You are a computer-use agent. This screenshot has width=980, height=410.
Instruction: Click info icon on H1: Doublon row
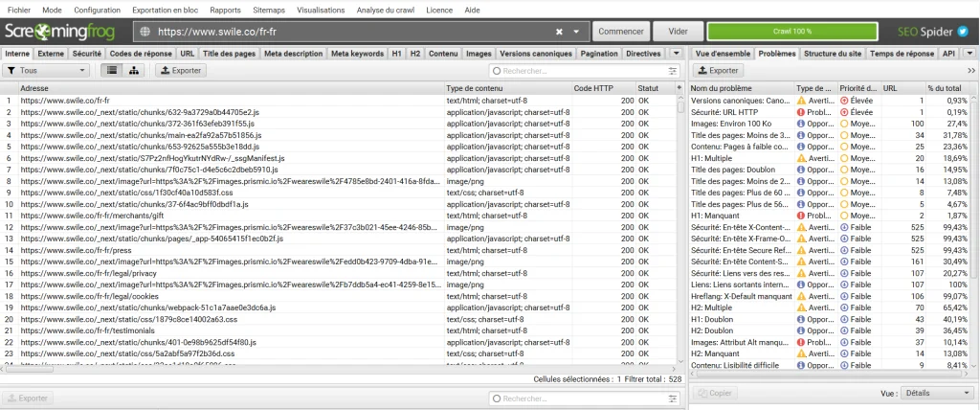pyautogui.click(x=801, y=319)
